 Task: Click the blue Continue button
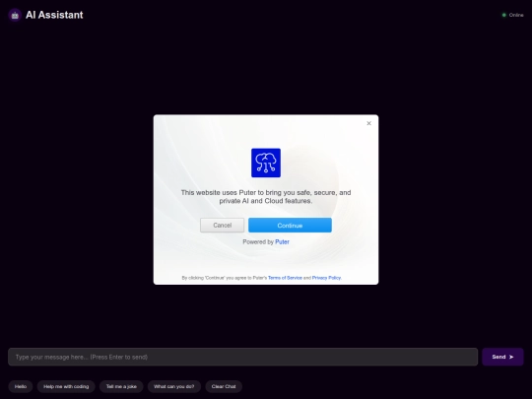290,226
